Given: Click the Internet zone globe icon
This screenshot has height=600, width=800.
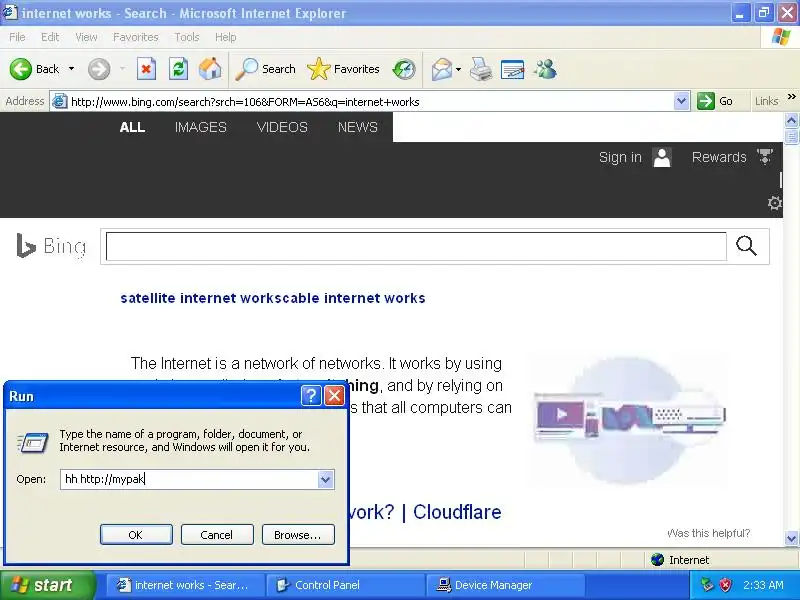Looking at the screenshot, I should click(x=657, y=560).
